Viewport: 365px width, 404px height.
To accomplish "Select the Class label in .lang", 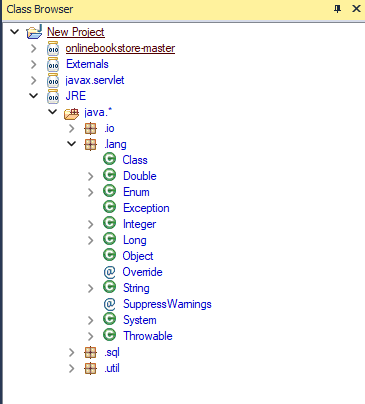I will point(135,160).
